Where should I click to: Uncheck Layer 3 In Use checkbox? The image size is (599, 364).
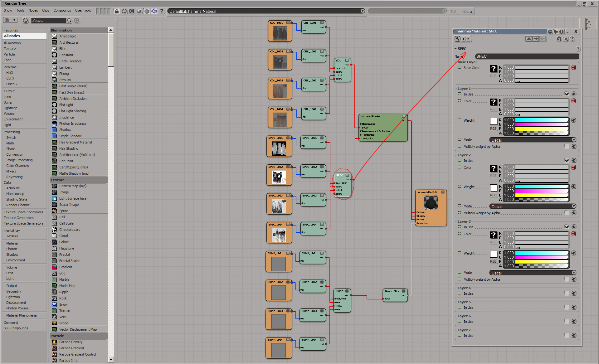point(567,227)
